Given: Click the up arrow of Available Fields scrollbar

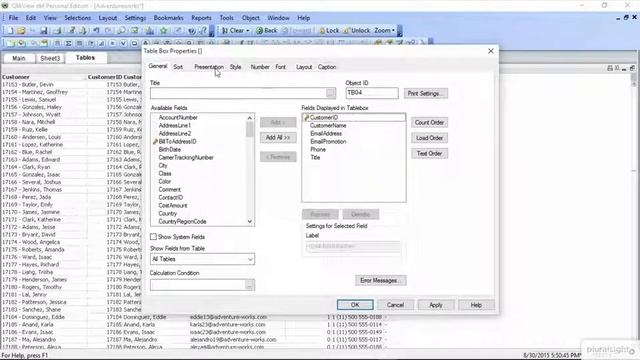Looking at the screenshot, I should (x=250, y=118).
